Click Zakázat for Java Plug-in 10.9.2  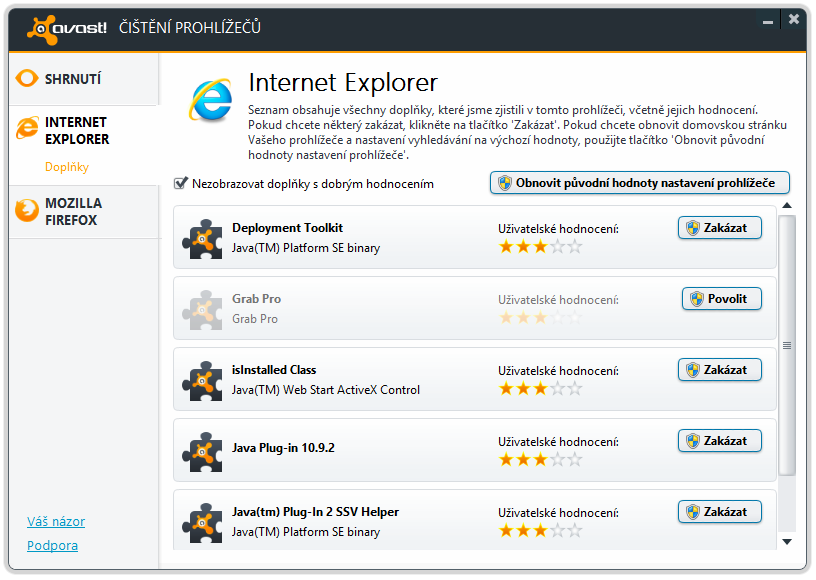pyautogui.click(x=720, y=441)
